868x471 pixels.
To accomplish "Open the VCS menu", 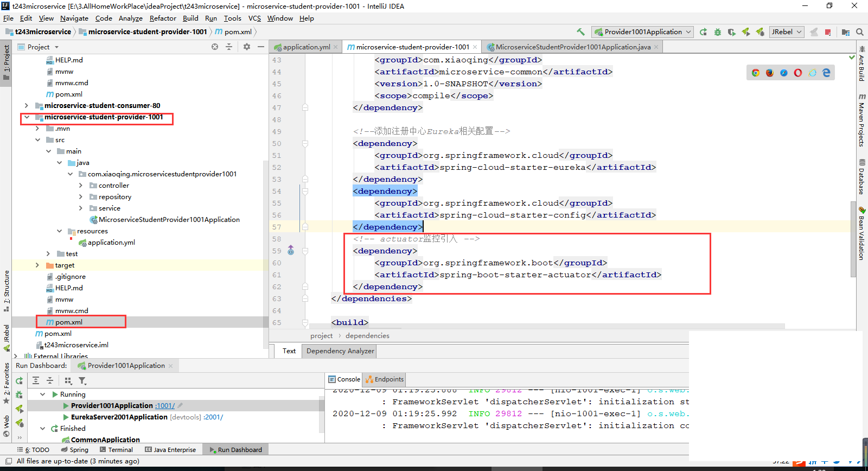I will click(x=254, y=18).
